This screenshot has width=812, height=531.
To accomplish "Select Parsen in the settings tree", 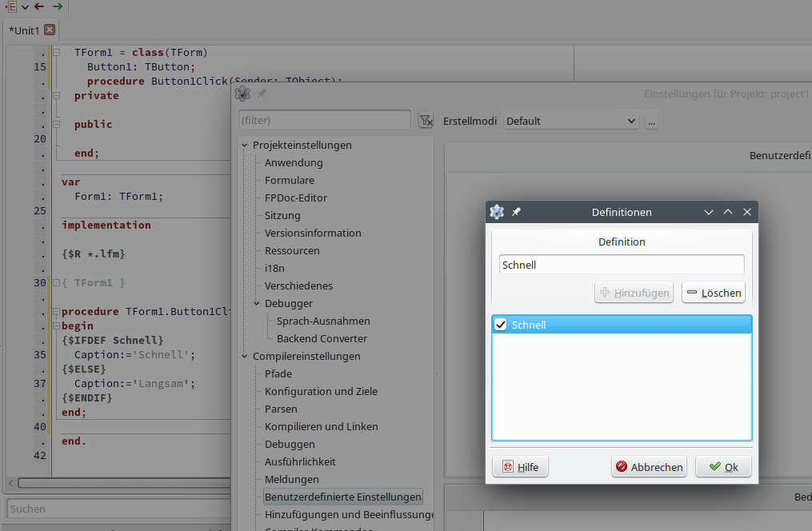I will [281, 409].
